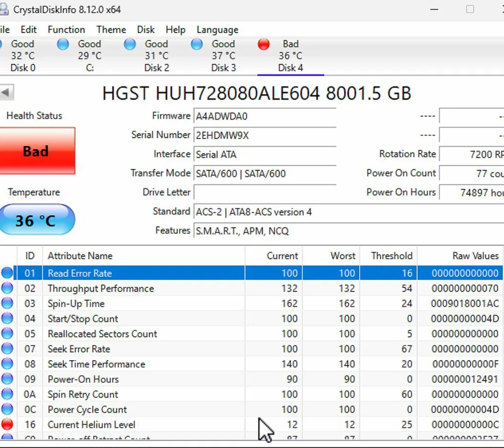Open the Theme menu

[111, 29]
